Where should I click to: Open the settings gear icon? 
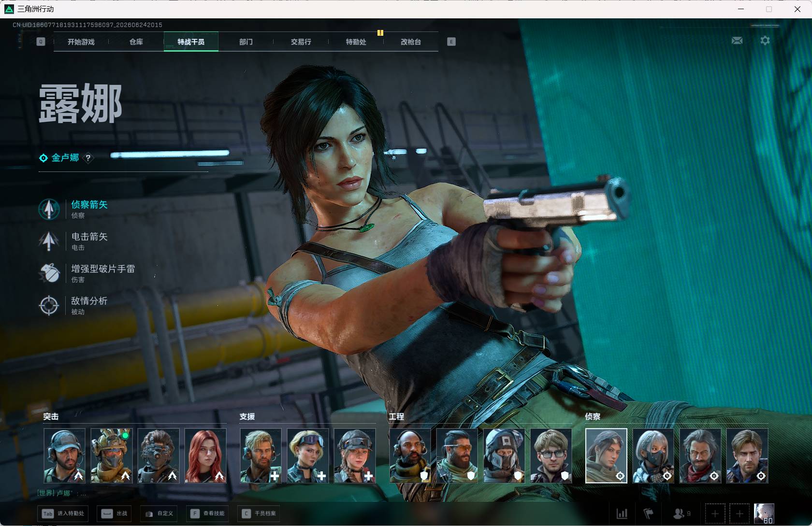(x=765, y=41)
